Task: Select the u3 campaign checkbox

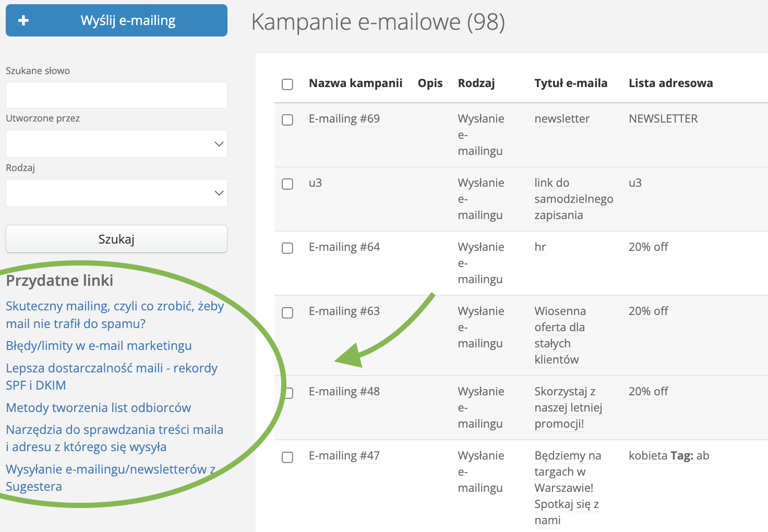Action: tap(287, 184)
